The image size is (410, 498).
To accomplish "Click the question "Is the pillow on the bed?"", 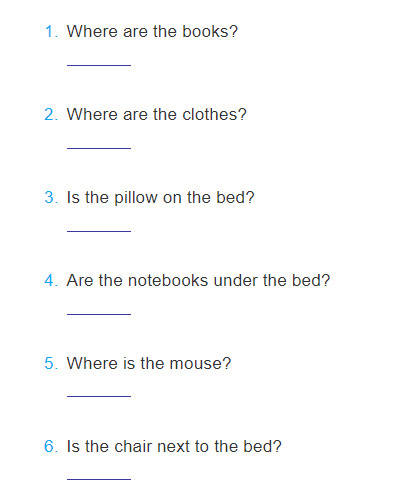I will tap(161, 197).
